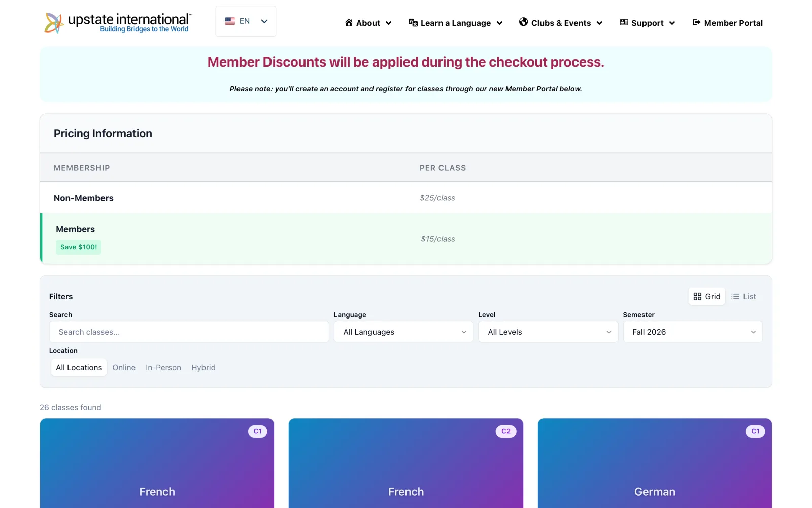The height and width of the screenshot is (508, 812).
Task: Filter classes by Online location
Action: (x=124, y=367)
